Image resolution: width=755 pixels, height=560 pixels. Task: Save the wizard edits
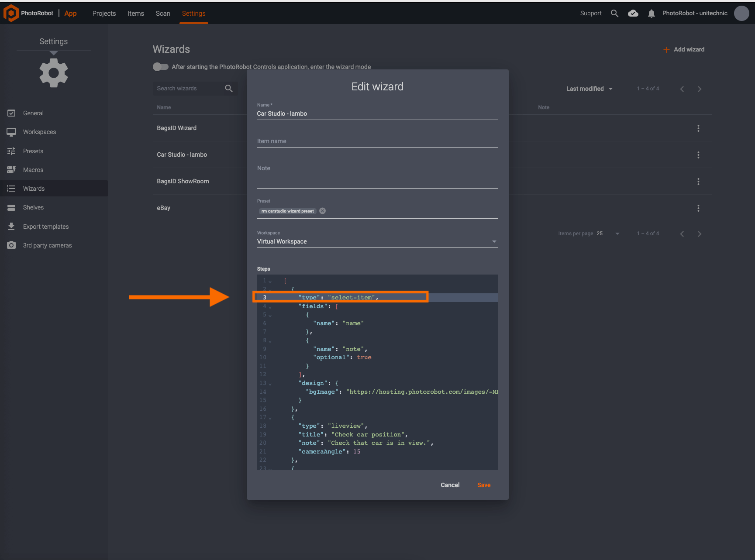point(483,485)
